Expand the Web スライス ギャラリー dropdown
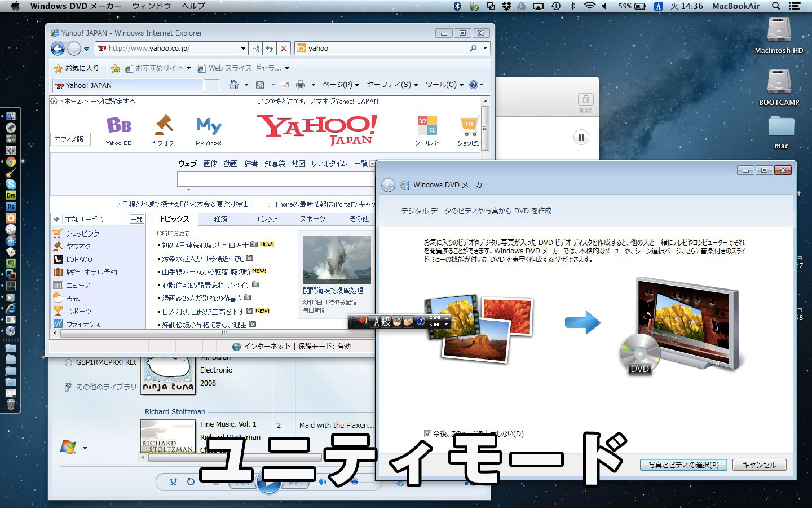812x508 pixels. click(287, 68)
